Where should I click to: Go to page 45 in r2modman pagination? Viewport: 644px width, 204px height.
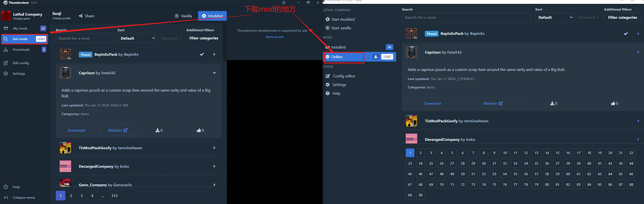[410, 174]
